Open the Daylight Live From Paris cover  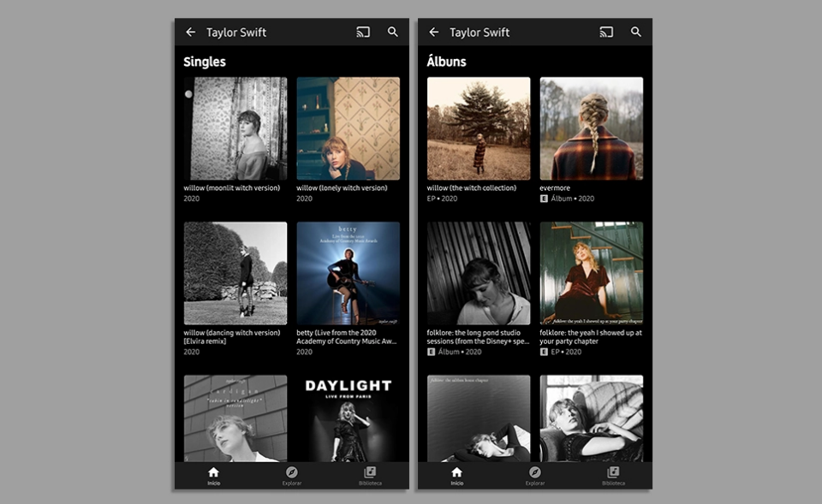coord(348,418)
